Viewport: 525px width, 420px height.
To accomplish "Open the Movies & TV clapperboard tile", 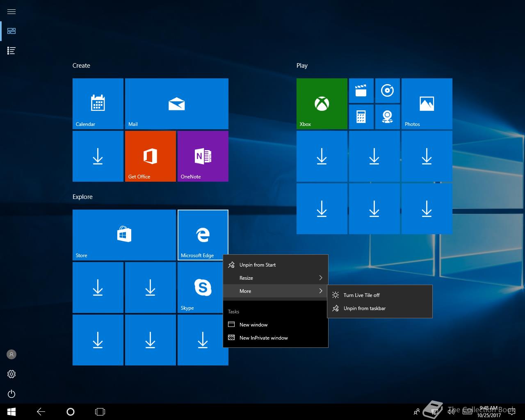I will click(x=361, y=91).
